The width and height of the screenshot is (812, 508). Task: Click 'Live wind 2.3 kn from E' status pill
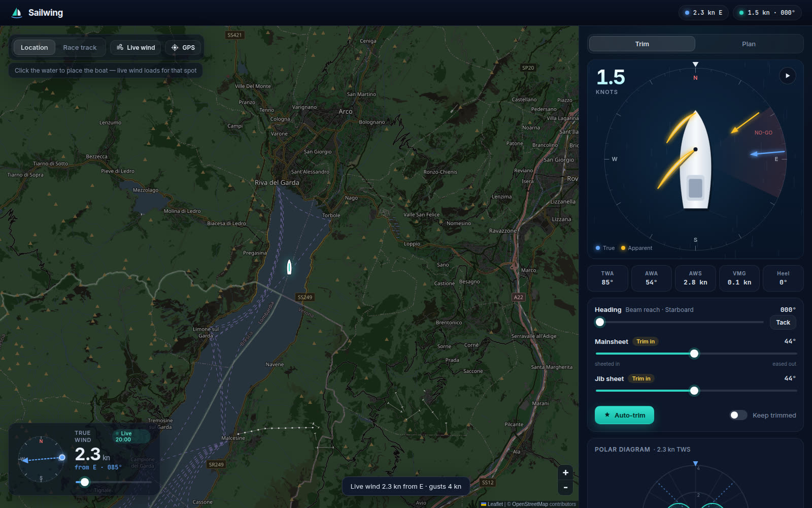(405, 486)
